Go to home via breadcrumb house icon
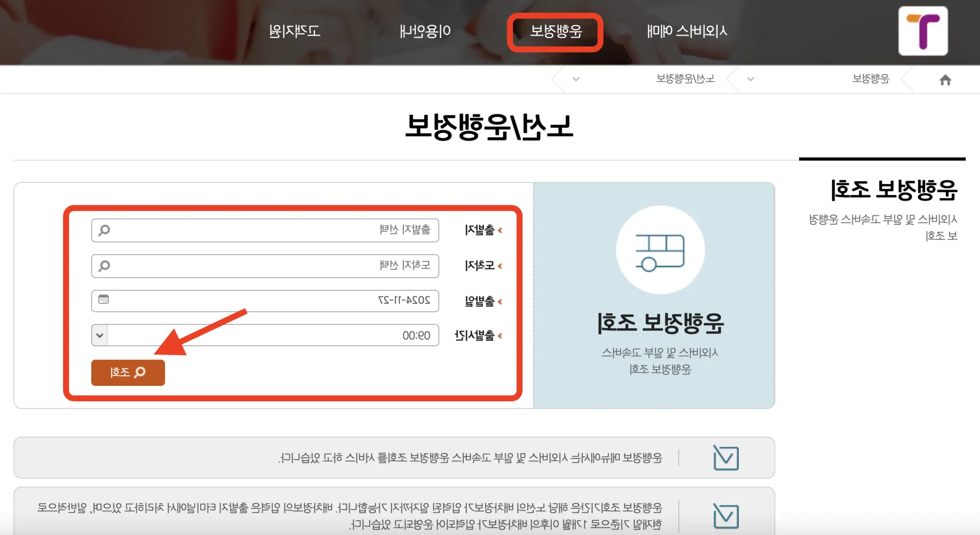 point(945,80)
